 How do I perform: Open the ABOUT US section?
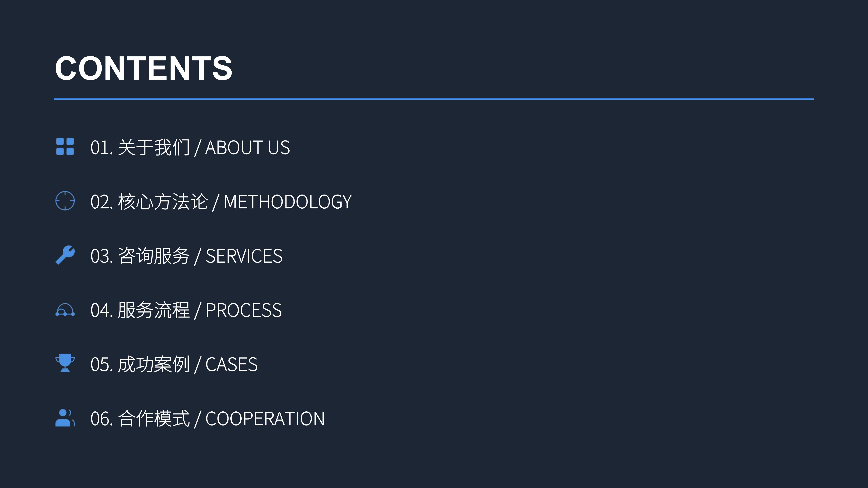point(247,148)
